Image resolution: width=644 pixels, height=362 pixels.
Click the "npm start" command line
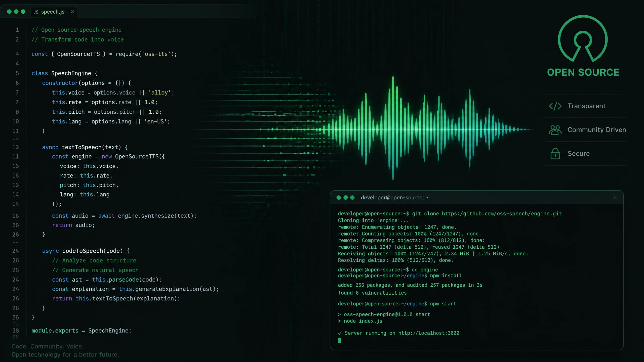point(397,304)
